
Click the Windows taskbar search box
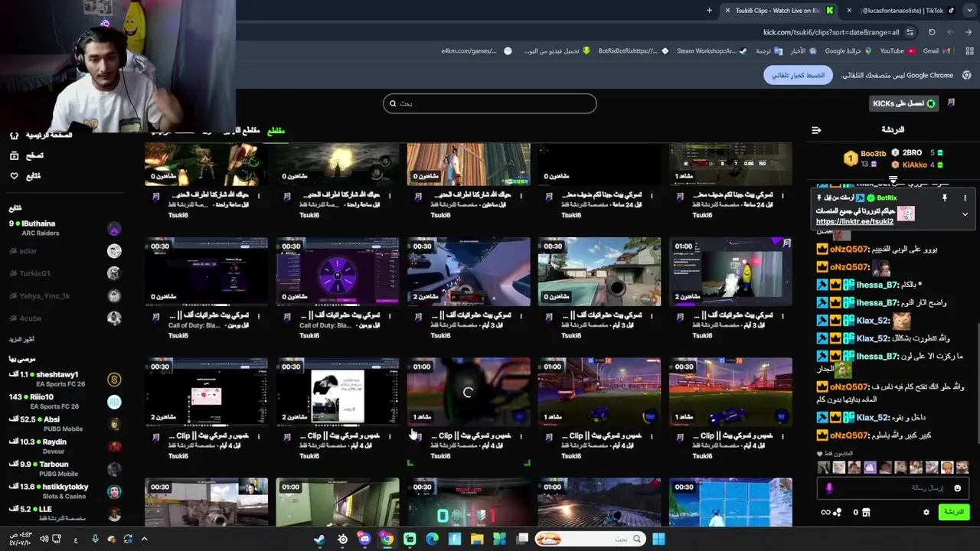590,539
